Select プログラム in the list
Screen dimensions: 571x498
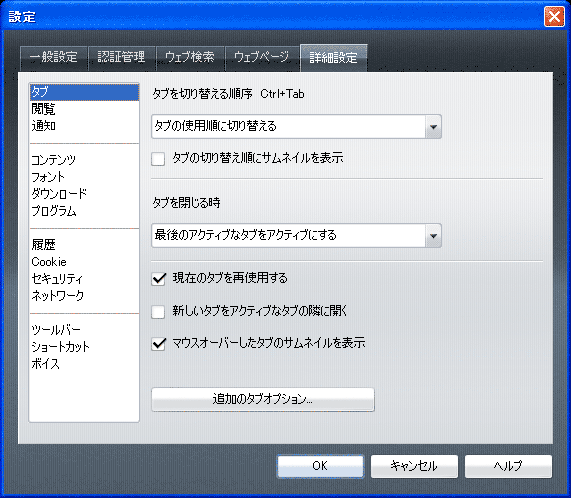point(84,211)
